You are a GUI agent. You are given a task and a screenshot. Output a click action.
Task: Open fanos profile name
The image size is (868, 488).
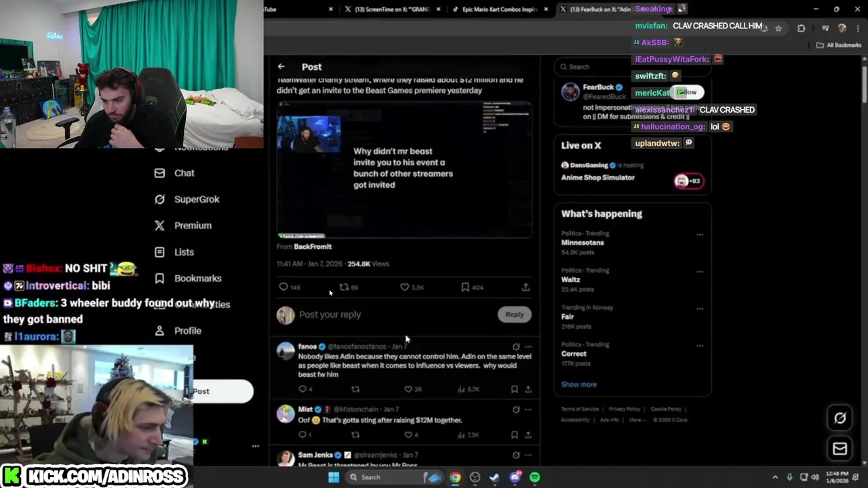pos(307,346)
